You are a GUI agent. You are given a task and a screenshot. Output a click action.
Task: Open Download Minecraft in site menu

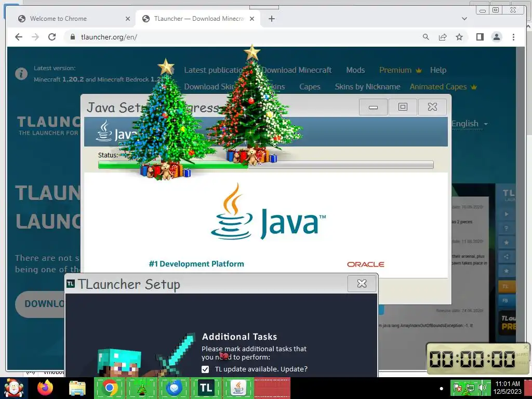[x=297, y=70]
